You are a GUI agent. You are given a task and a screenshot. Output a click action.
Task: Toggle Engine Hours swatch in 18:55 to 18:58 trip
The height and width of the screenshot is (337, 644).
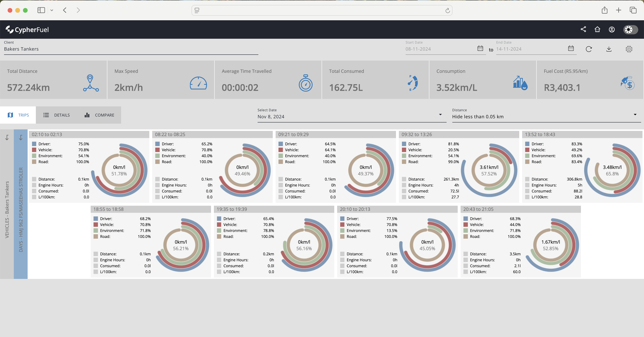(95, 260)
